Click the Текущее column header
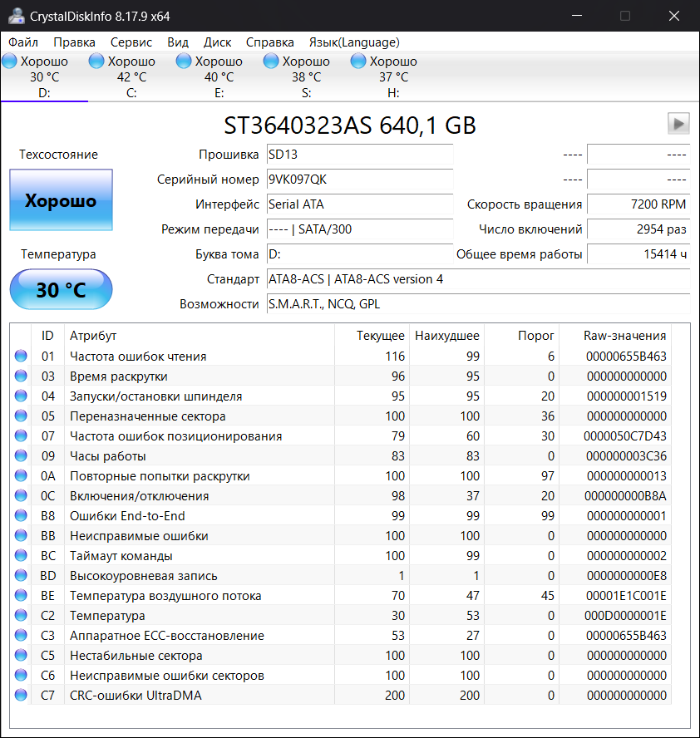This screenshot has width=700, height=738. click(372, 336)
